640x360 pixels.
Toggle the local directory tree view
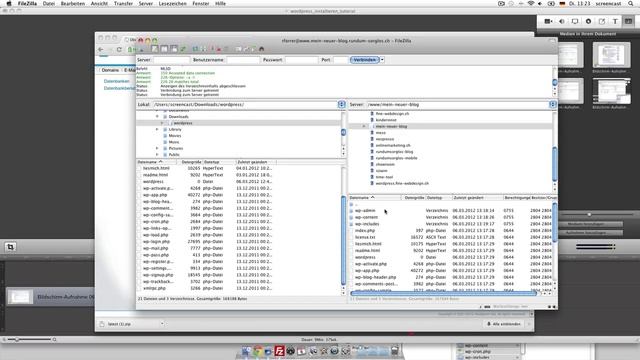coord(164,49)
